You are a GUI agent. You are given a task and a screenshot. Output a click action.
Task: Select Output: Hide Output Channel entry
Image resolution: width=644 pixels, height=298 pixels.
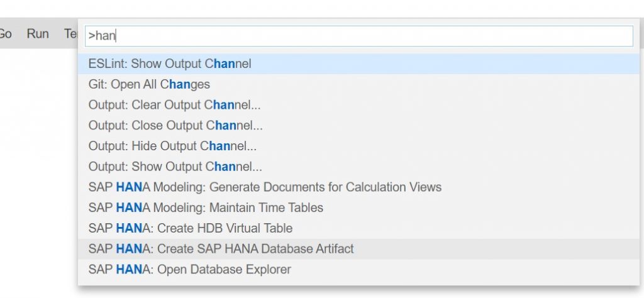point(358,146)
